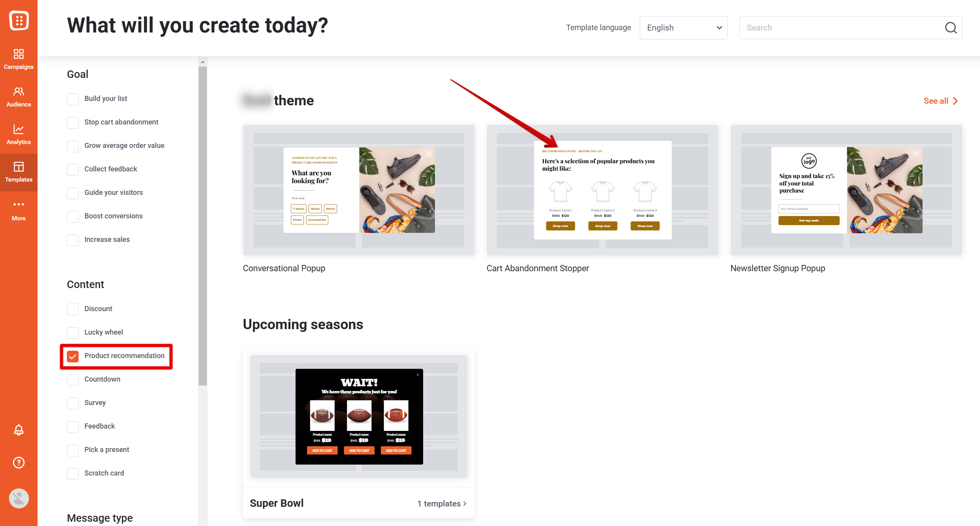Open the Template language English dropdown
This screenshot has height=526, width=980.
pyautogui.click(x=684, y=28)
